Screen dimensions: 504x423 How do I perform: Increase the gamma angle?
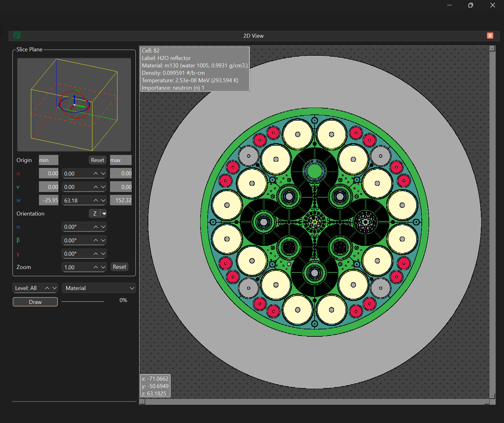(96, 254)
